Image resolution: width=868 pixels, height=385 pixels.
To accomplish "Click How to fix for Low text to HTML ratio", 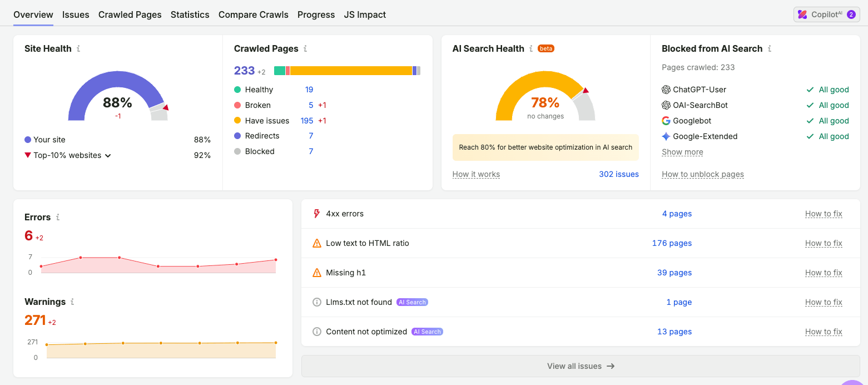I will 824,243.
